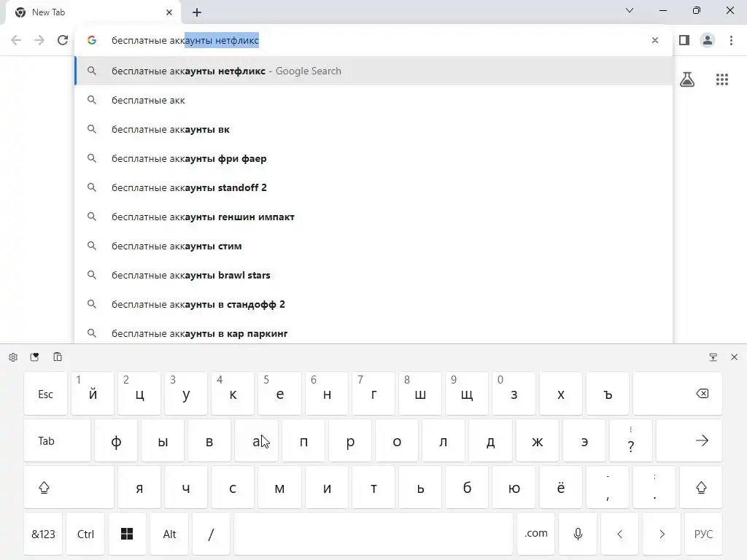The image size is (747, 560).
Task: Open the Google apps grid
Action: click(x=722, y=79)
